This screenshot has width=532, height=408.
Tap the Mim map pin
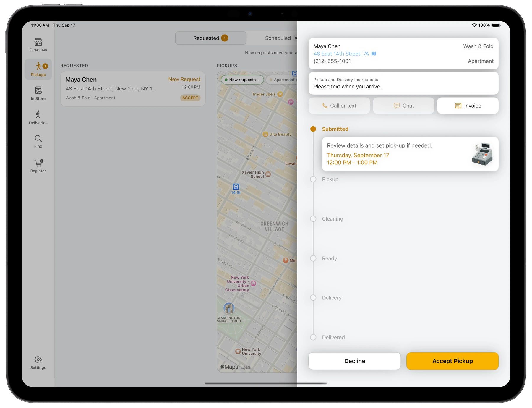coord(286,260)
